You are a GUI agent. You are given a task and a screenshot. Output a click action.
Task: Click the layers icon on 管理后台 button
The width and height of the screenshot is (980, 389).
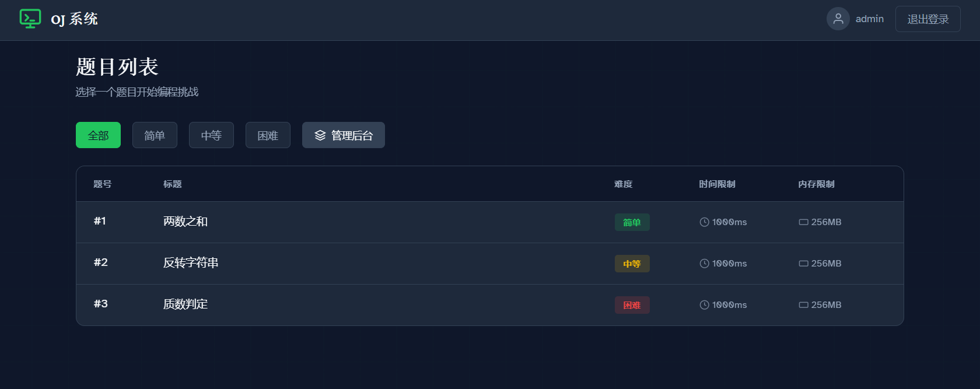[x=320, y=135]
